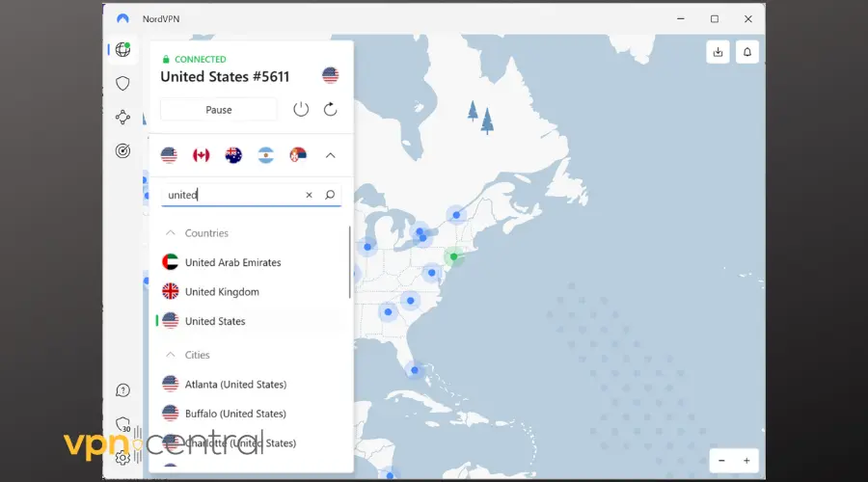Click the search magnifier icon

[x=330, y=195]
